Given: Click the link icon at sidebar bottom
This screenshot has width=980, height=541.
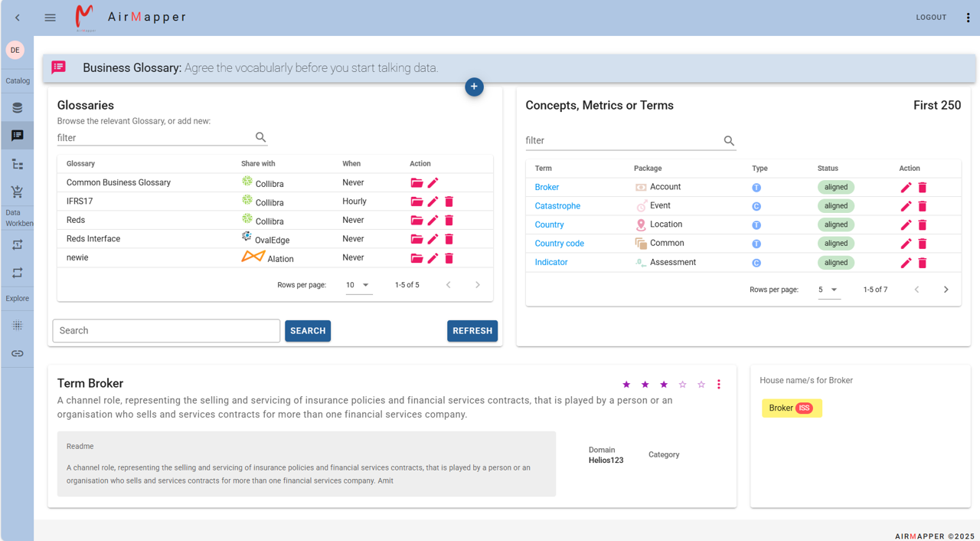Looking at the screenshot, I should pyautogui.click(x=17, y=353).
